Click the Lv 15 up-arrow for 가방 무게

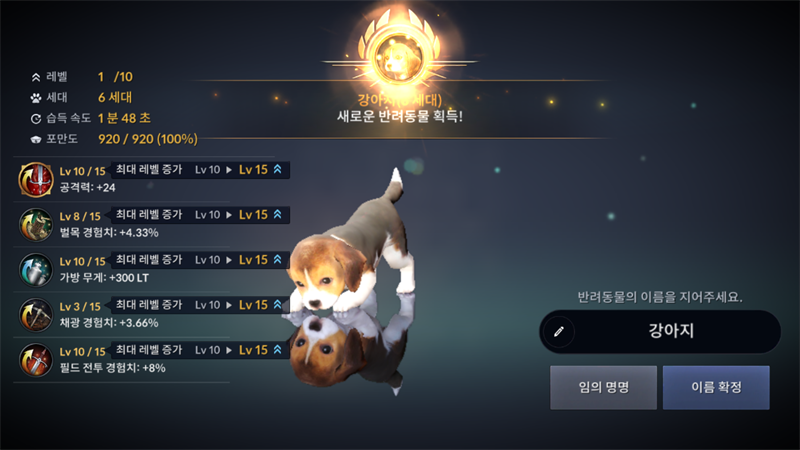point(278,260)
